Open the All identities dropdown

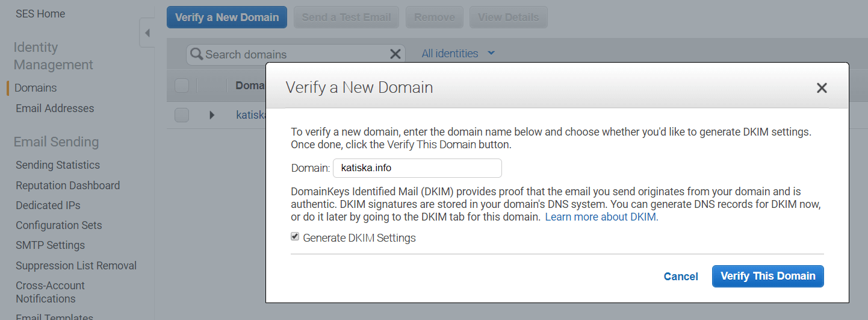tap(458, 54)
